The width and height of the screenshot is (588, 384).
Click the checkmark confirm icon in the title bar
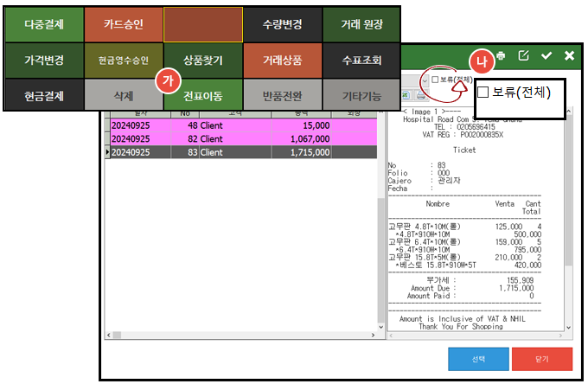[546, 56]
